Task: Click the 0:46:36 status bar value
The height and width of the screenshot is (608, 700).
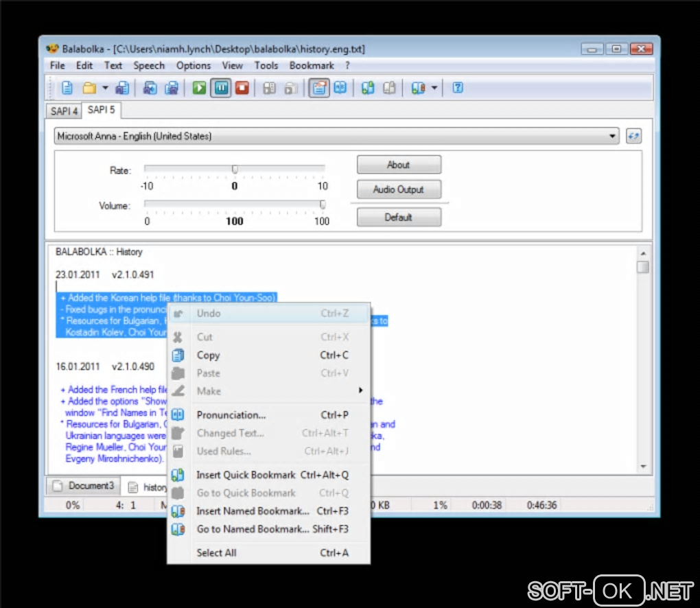Action: pyautogui.click(x=542, y=505)
